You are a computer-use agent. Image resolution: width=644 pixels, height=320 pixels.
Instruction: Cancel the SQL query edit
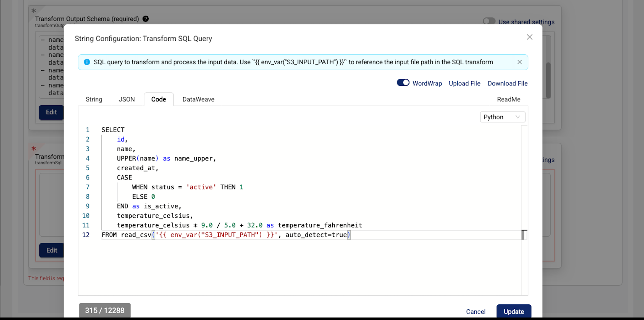tap(475, 311)
